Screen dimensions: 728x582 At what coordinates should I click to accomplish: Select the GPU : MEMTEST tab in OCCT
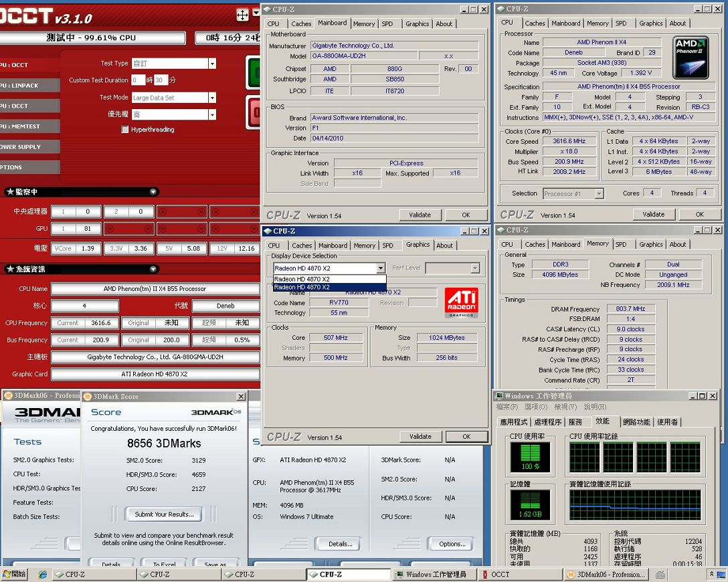[29, 126]
